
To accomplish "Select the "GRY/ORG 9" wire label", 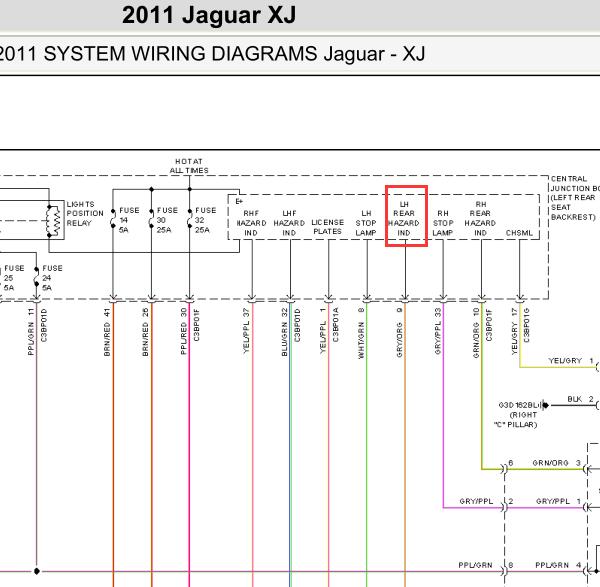I will 400,333.
